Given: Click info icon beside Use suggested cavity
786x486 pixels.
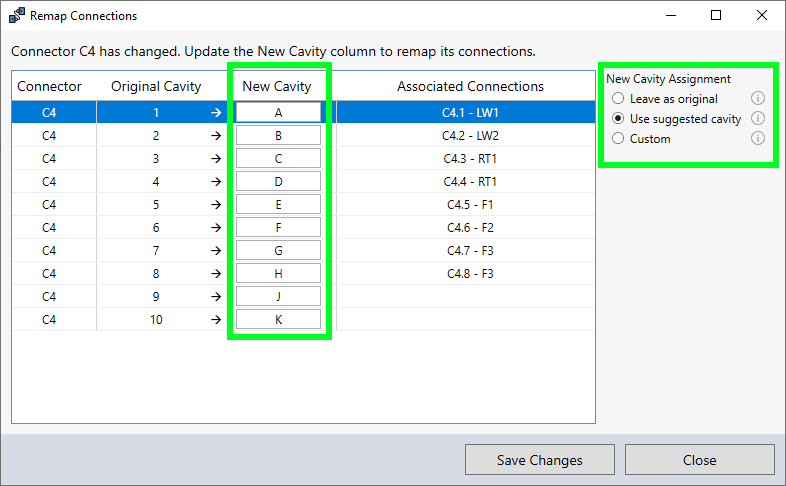Looking at the screenshot, I should [x=757, y=118].
